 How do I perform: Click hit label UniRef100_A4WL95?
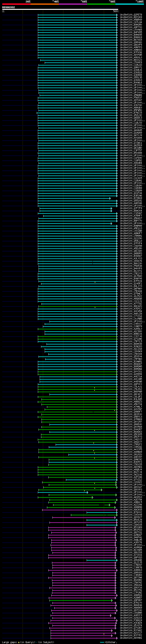[x=131, y=540]
